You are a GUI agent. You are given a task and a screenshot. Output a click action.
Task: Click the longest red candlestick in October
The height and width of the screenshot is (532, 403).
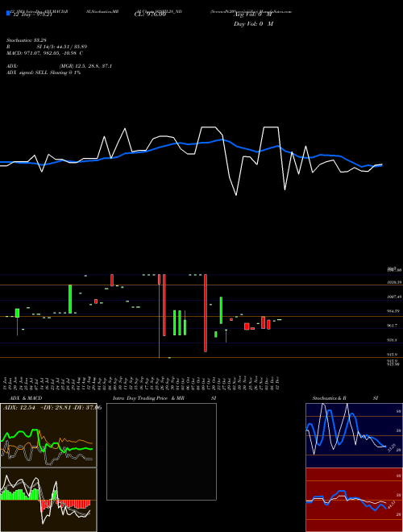pyautogui.click(x=206, y=313)
